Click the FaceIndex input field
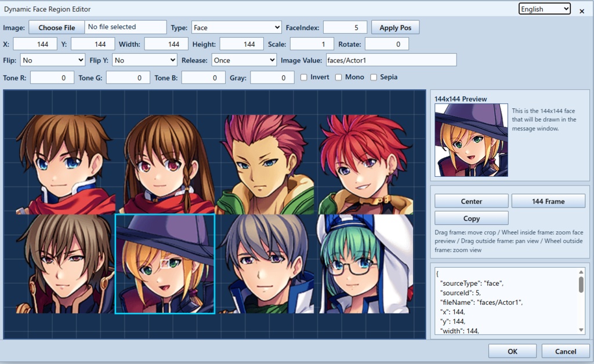This screenshot has width=594, height=364. pyautogui.click(x=345, y=28)
